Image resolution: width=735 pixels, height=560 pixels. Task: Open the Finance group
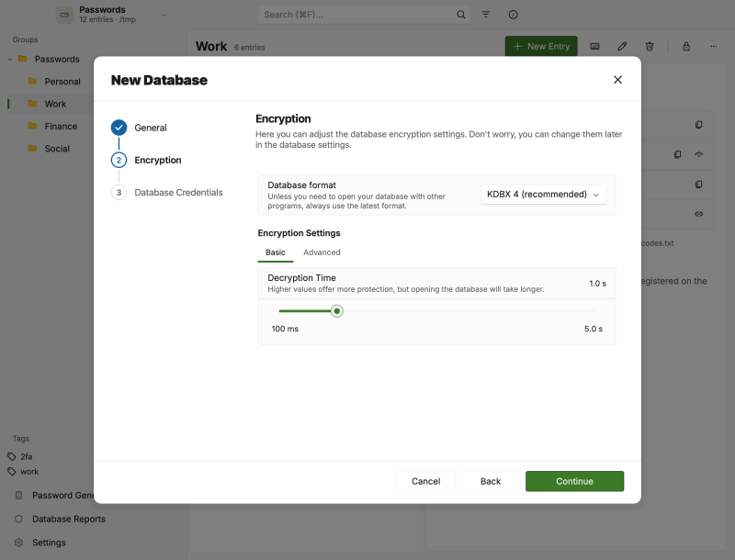61,127
